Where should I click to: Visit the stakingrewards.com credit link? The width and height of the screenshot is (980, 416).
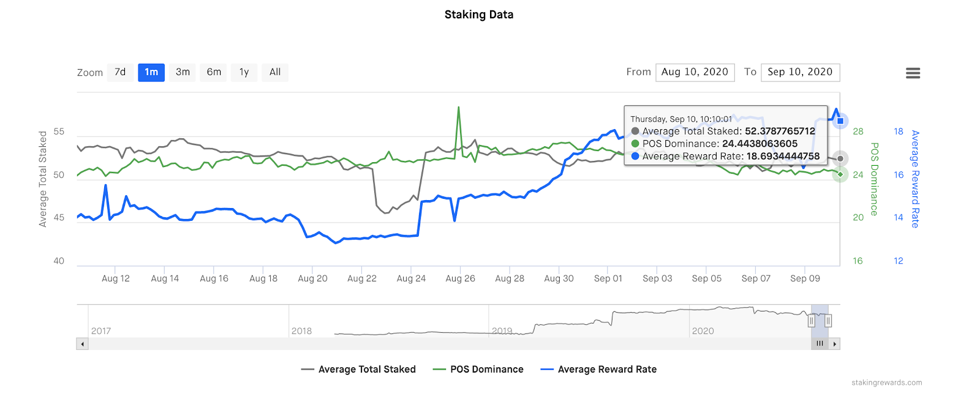886,383
